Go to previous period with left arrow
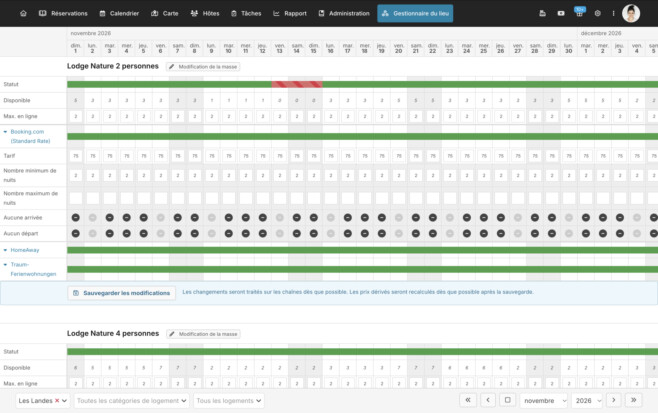 (488, 400)
